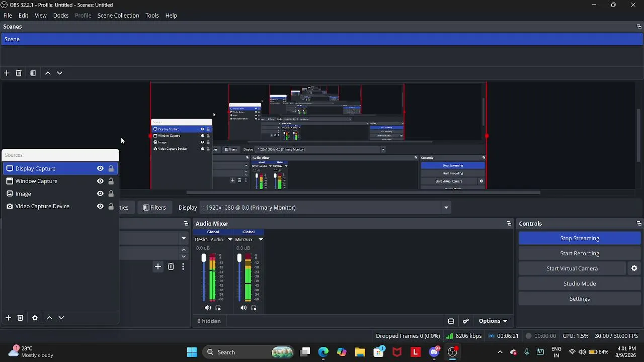
Task: Open scene filters icon in Scenes toolbar
Action: (33, 73)
